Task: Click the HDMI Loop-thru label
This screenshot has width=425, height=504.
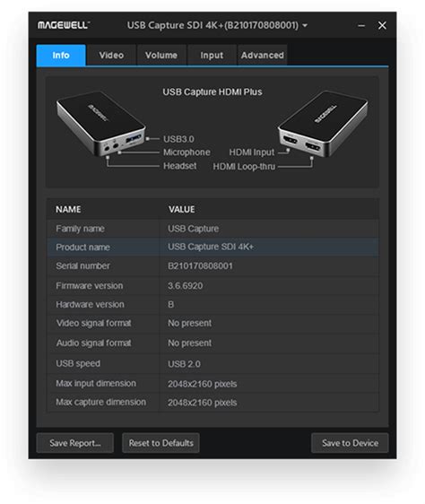Action: (244, 167)
